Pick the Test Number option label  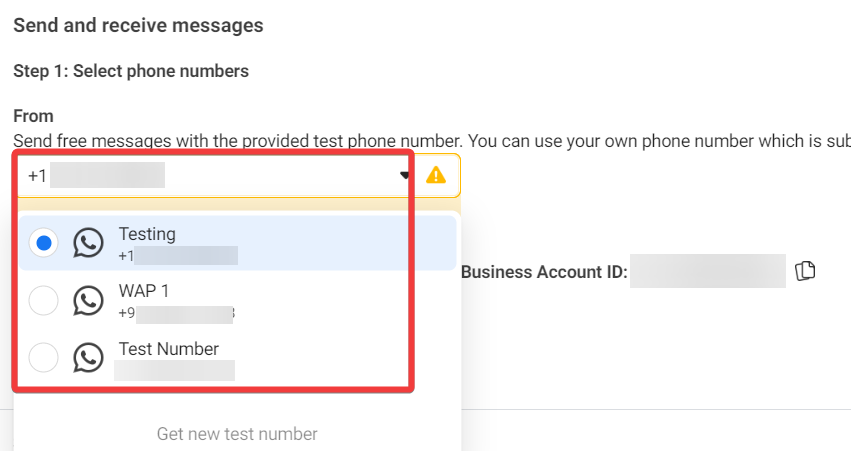coord(168,349)
